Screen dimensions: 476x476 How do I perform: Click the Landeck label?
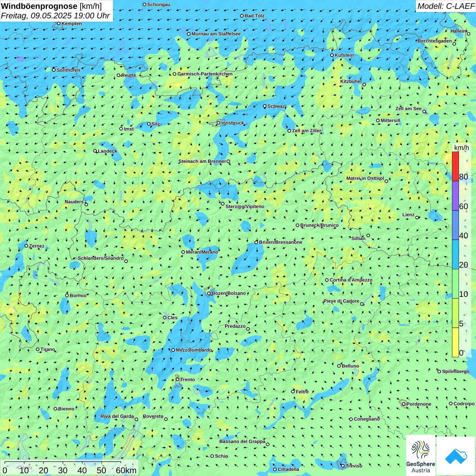click(107, 151)
